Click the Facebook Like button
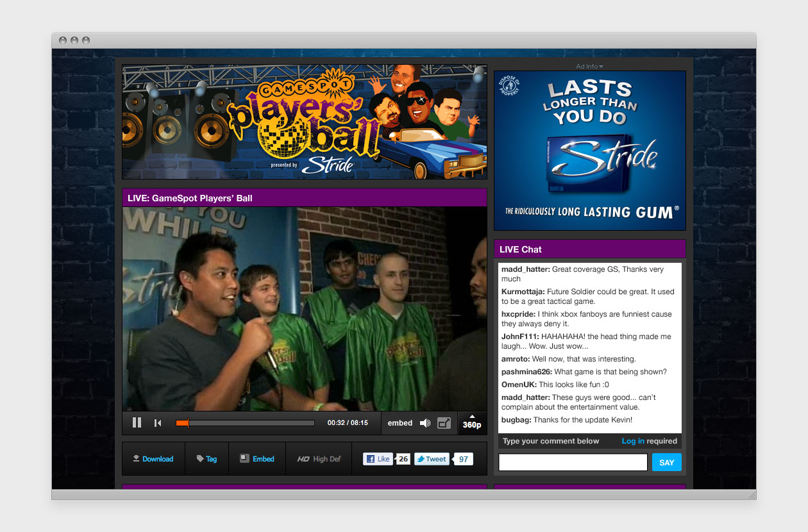The image size is (808, 532). 378,459
